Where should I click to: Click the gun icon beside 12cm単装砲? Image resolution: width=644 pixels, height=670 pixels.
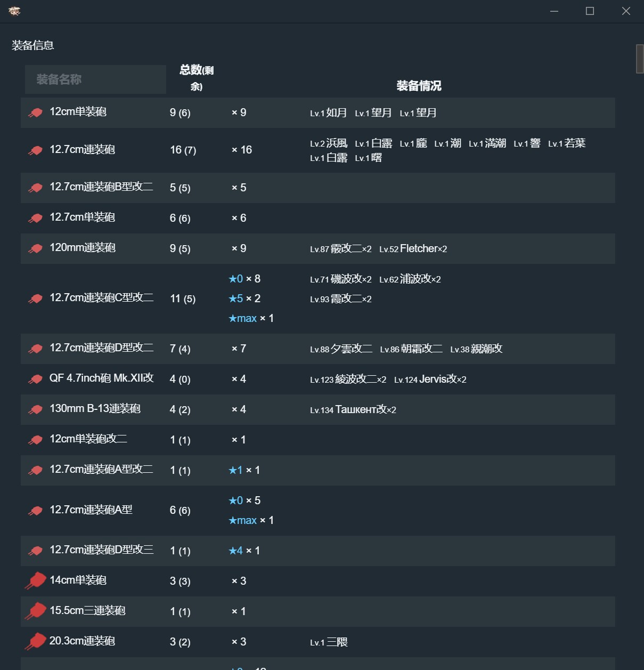click(35, 112)
